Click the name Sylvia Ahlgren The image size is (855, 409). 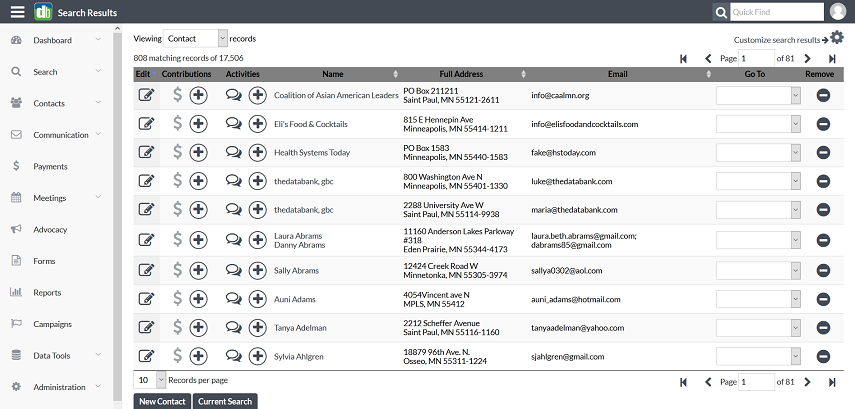(x=299, y=357)
